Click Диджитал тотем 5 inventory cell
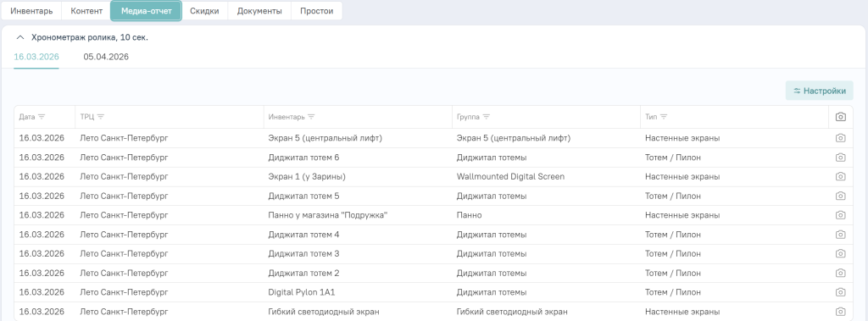Image resolution: width=868 pixels, height=321 pixels. [303, 196]
